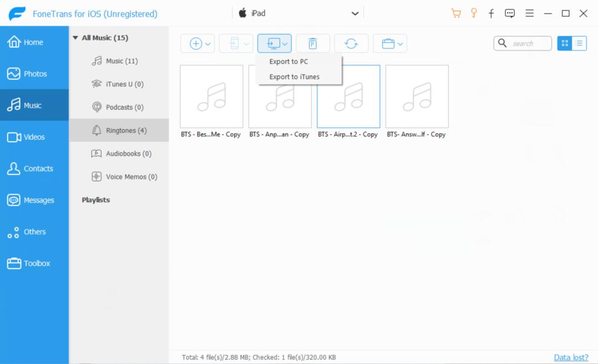Go to Photos in sidebar

point(34,74)
